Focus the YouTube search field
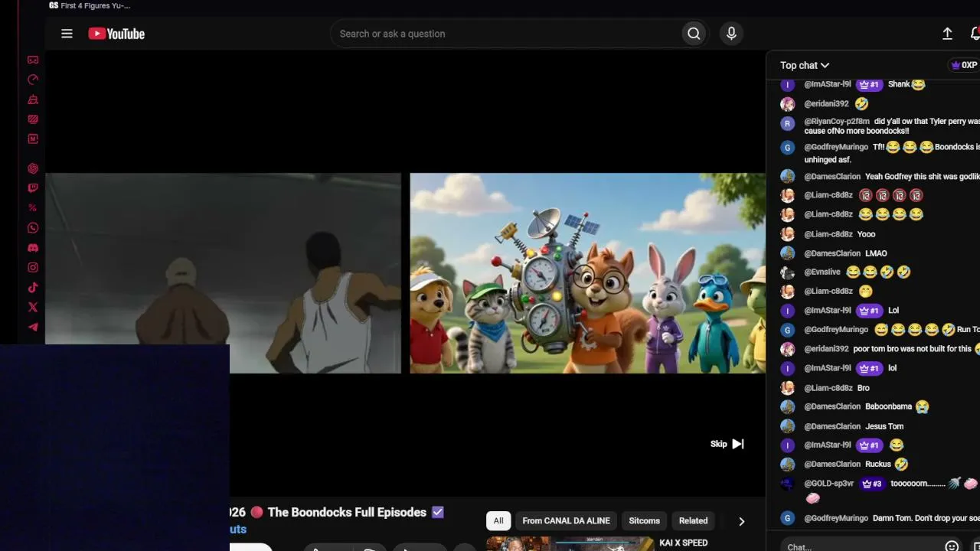 pyautogui.click(x=505, y=34)
